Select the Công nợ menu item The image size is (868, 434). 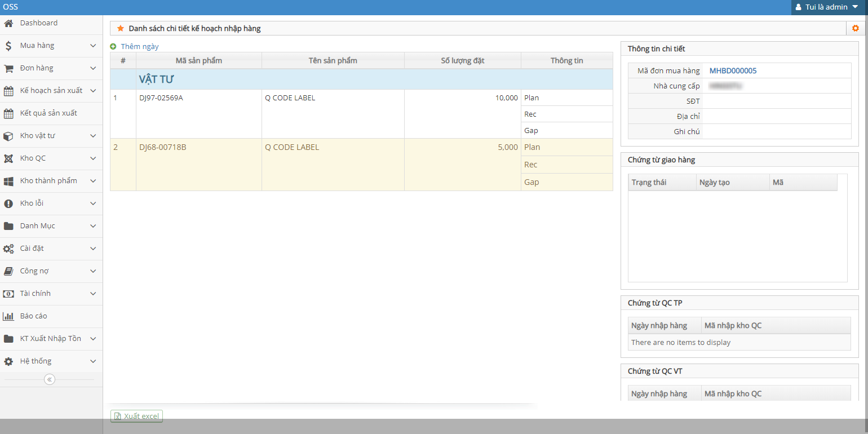(x=51, y=271)
